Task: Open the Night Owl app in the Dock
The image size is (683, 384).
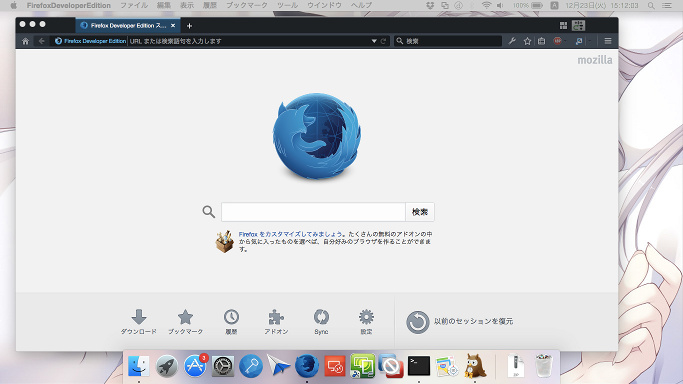Action: 475,366
